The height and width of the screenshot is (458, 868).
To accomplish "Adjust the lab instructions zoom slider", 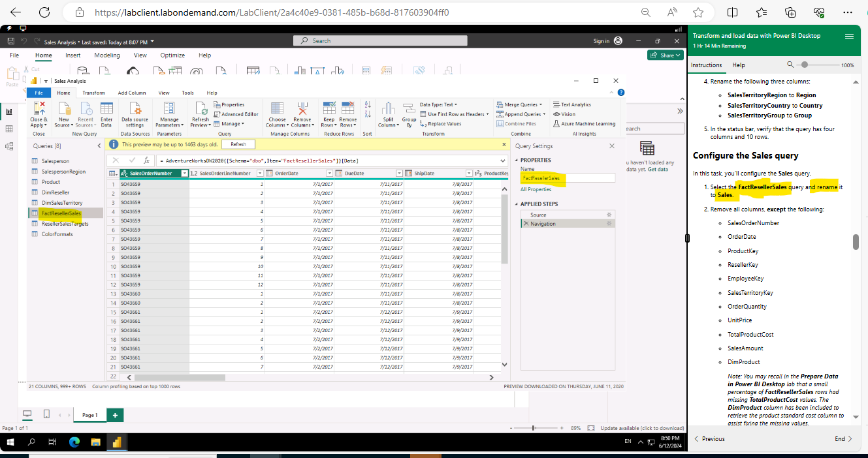I will 804,65.
